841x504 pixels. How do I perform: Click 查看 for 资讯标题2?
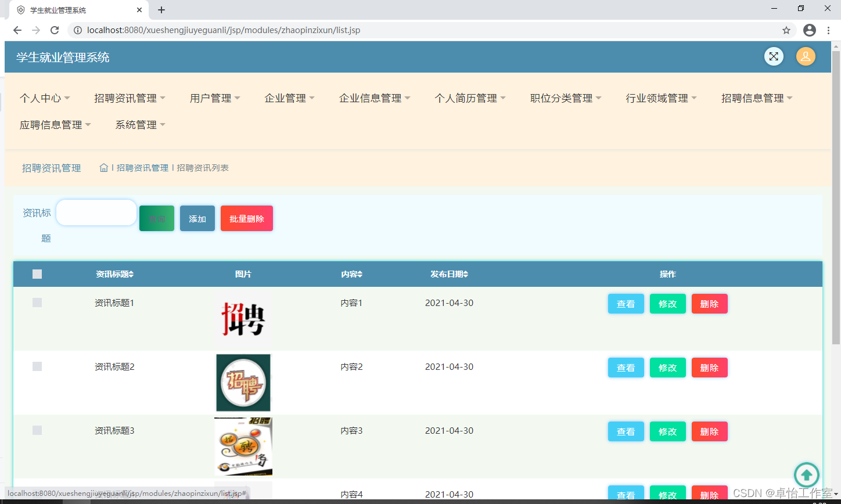626,368
